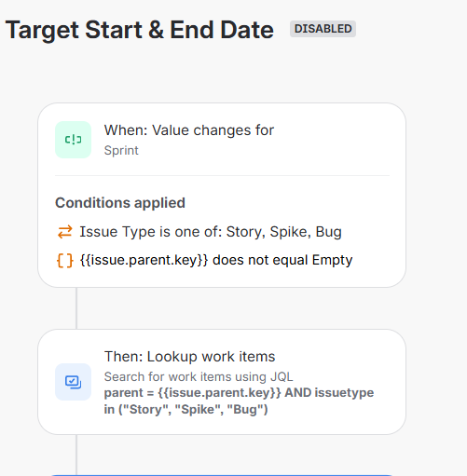This screenshot has height=476, width=467.
Task: Select the Then: Lookup work items action title
Action: 189,357
